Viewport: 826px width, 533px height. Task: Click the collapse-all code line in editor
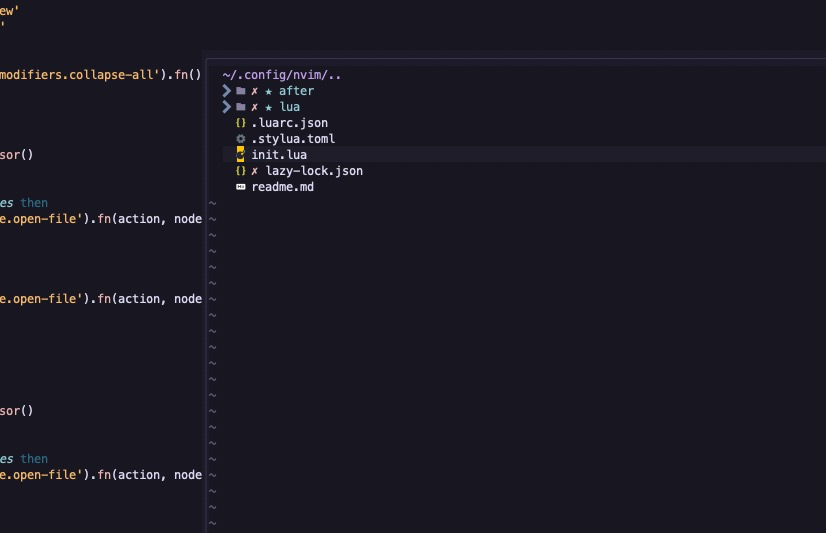click(x=101, y=75)
